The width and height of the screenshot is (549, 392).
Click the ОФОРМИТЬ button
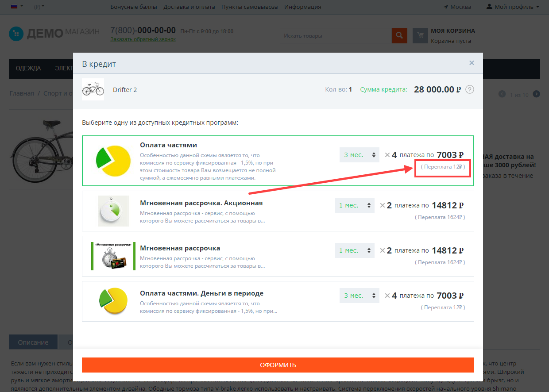point(278,365)
